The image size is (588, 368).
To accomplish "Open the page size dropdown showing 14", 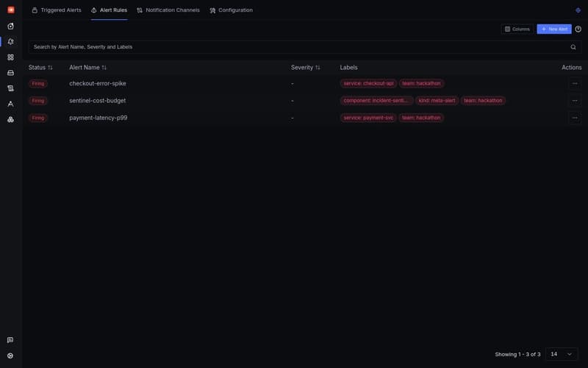I will coord(562,354).
